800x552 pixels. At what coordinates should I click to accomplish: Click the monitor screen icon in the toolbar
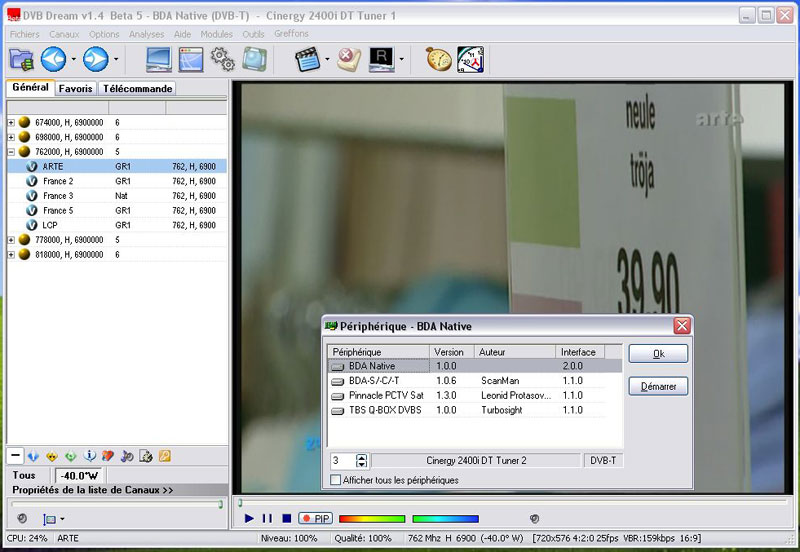[x=159, y=59]
